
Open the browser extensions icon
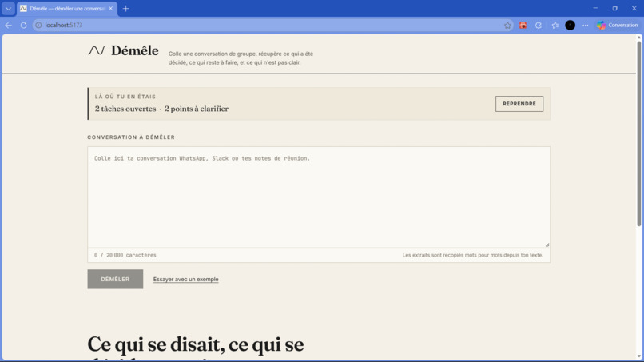coord(539,25)
